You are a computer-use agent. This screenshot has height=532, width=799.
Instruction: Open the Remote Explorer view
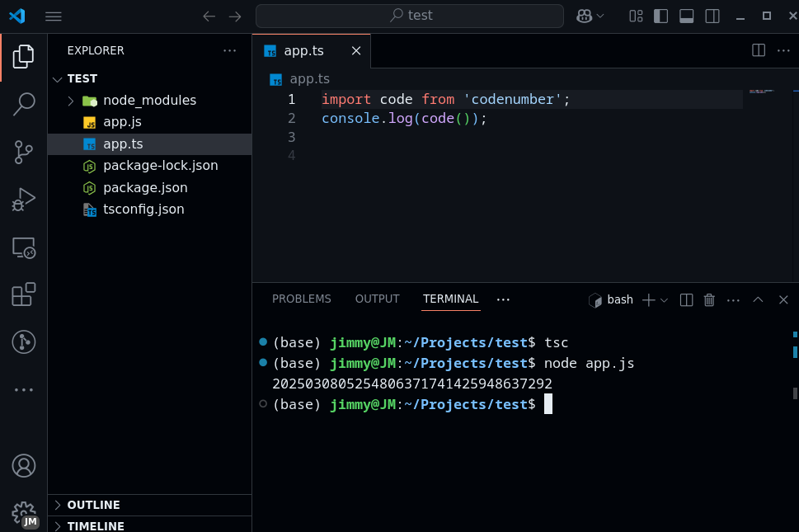click(x=23, y=247)
